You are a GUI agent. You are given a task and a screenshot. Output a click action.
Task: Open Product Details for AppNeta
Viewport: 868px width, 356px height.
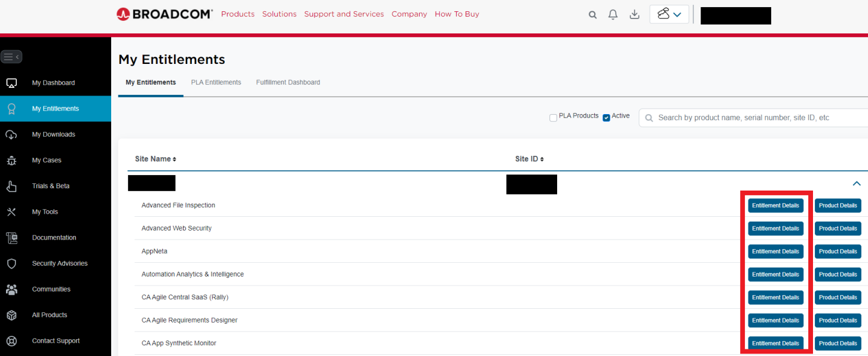838,251
